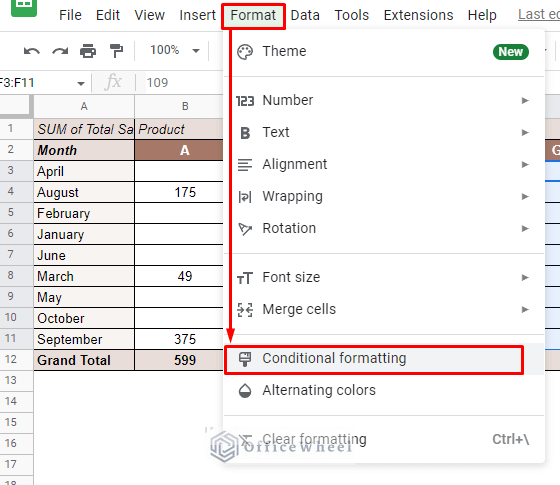The width and height of the screenshot is (560, 485).
Task: Open the Theme palette option
Action: click(384, 52)
